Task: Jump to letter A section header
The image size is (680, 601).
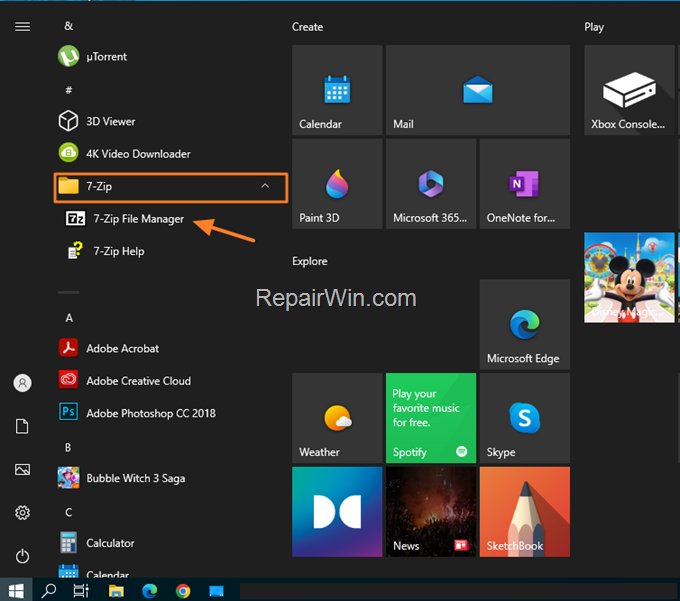Action: (69, 318)
